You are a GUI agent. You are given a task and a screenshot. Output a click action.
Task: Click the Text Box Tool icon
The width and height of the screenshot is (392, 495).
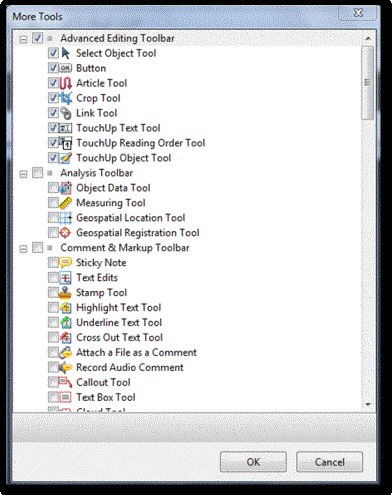tap(65, 397)
